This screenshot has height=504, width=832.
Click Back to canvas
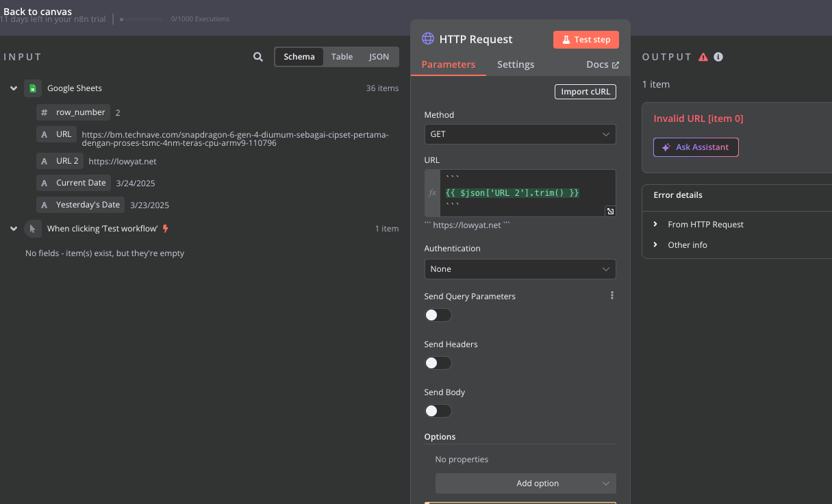click(38, 12)
